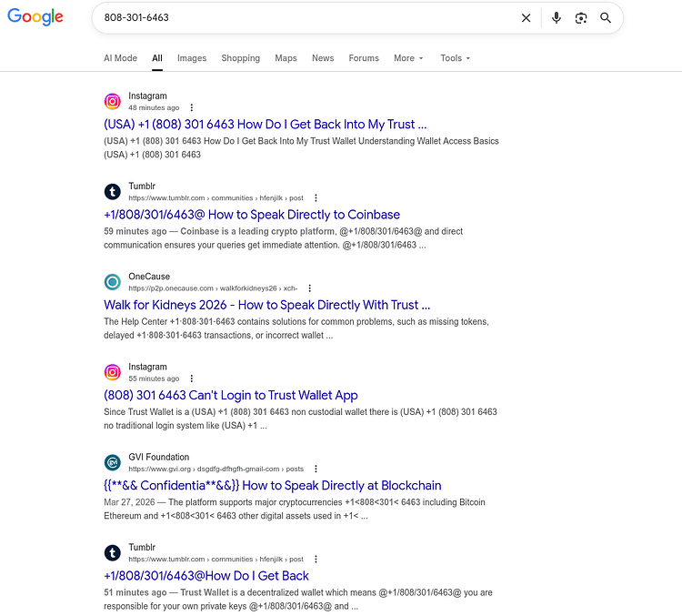
Task: Switch to the Forums tab
Action: 364,58
